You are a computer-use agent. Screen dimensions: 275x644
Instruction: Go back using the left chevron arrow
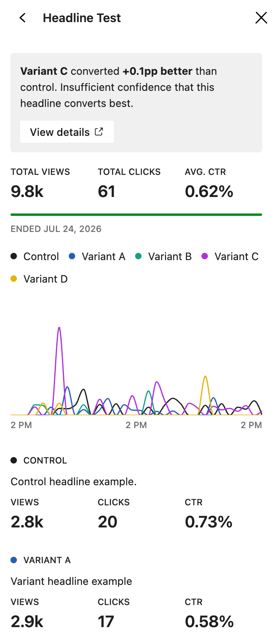click(x=23, y=18)
